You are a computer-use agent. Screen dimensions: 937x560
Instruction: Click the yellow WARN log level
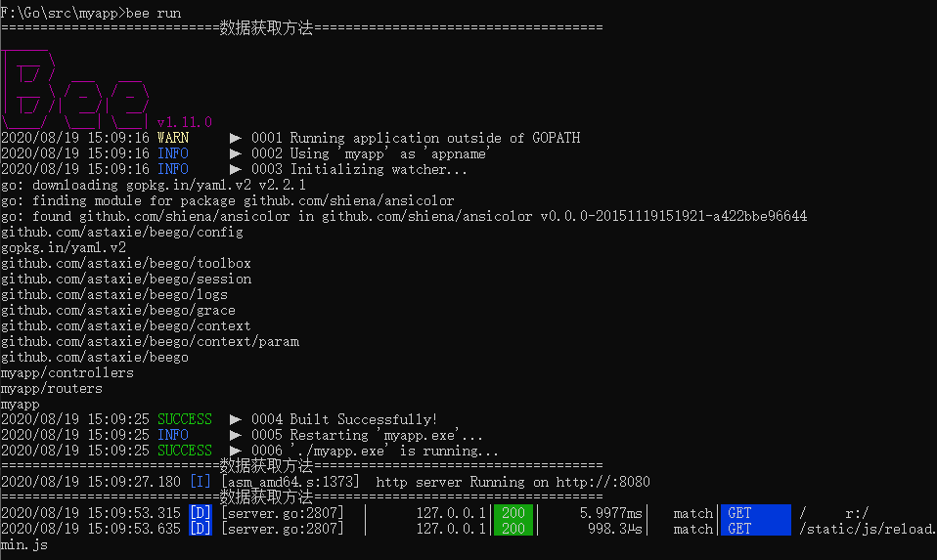173,138
